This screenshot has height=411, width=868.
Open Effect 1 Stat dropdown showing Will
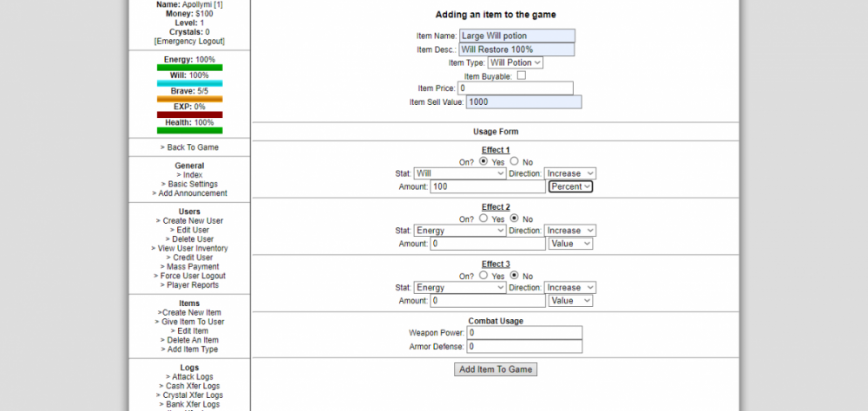click(x=460, y=173)
